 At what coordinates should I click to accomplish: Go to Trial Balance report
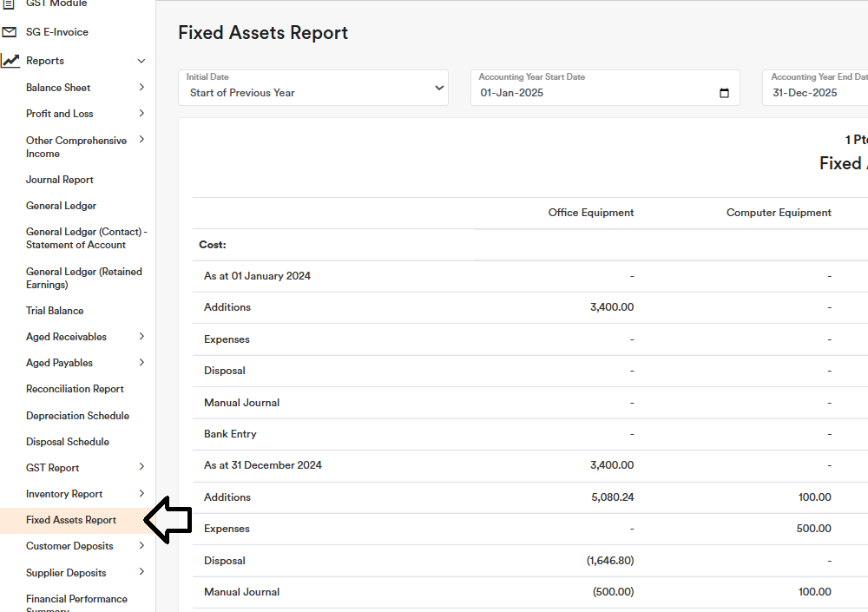[x=55, y=311]
